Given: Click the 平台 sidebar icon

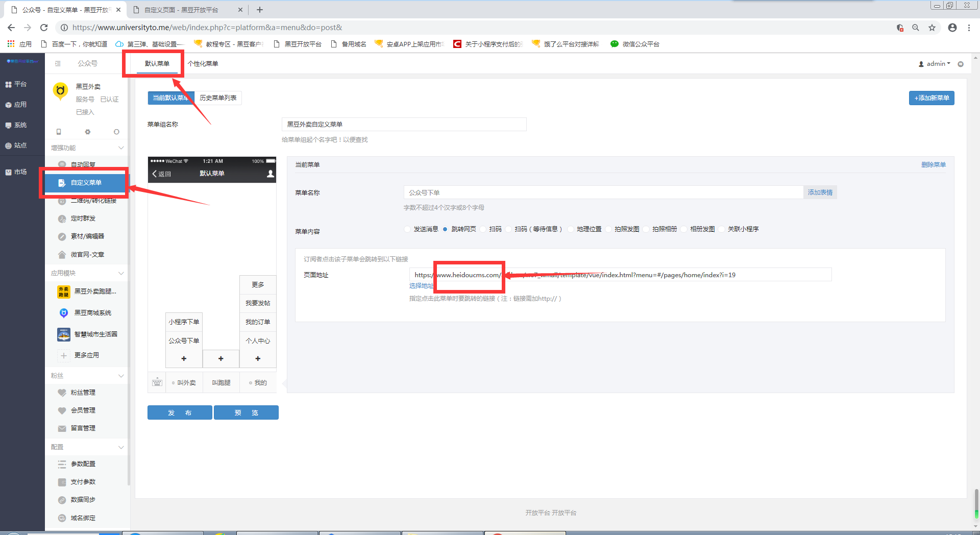Looking at the screenshot, I should click(8, 84).
